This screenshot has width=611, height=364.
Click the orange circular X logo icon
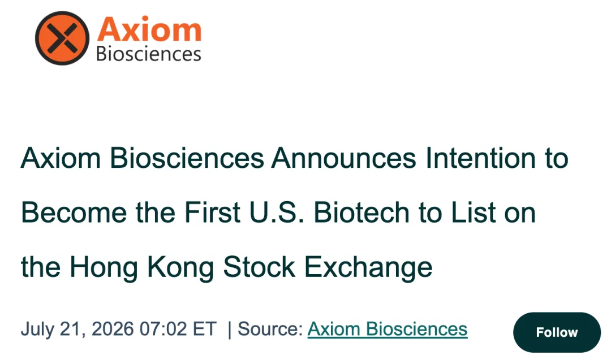(x=62, y=38)
